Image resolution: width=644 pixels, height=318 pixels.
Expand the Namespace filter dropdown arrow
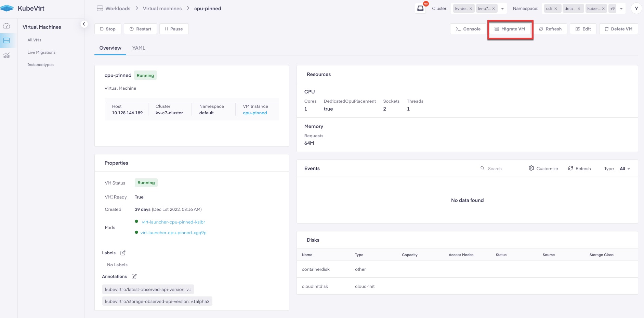[x=621, y=9]
